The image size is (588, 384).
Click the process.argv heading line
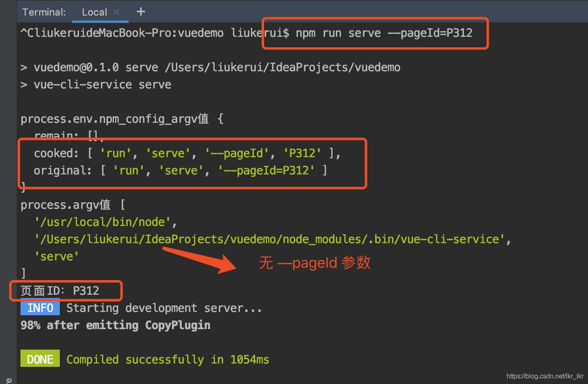(x=73, y=205)
